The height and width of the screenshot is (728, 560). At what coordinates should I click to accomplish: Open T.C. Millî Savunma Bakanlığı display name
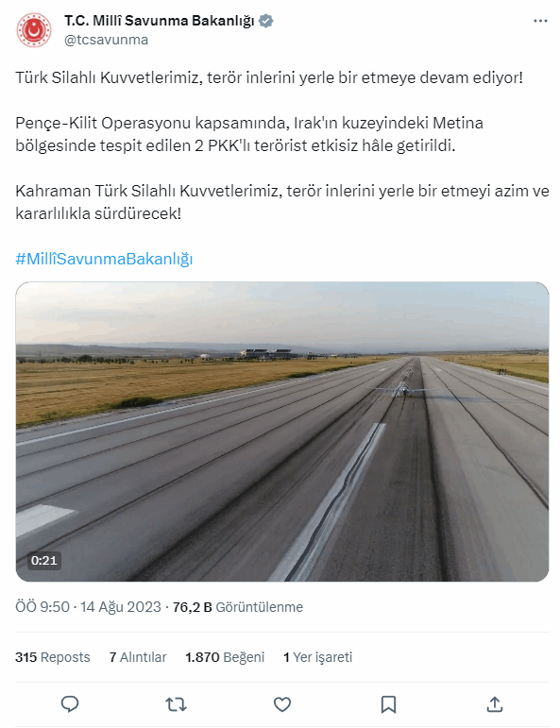point(160,21)
